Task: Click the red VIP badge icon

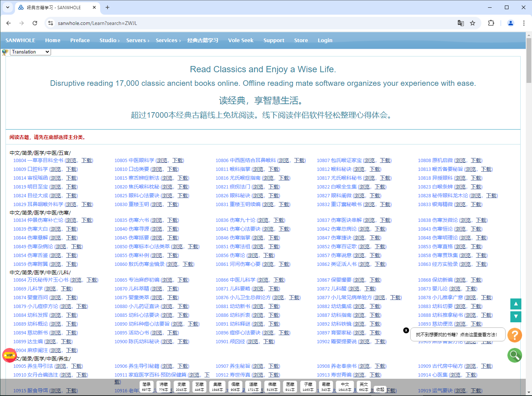Action: 9,355
